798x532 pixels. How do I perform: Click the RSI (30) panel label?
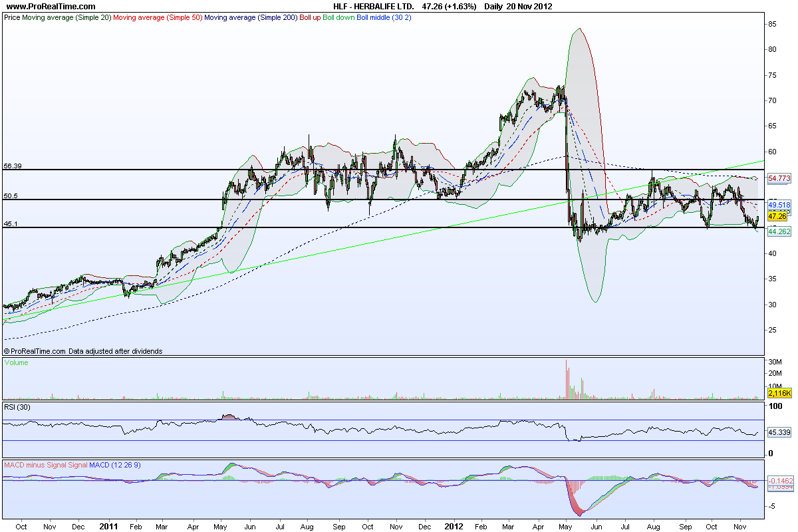click(x=17, y=407)
